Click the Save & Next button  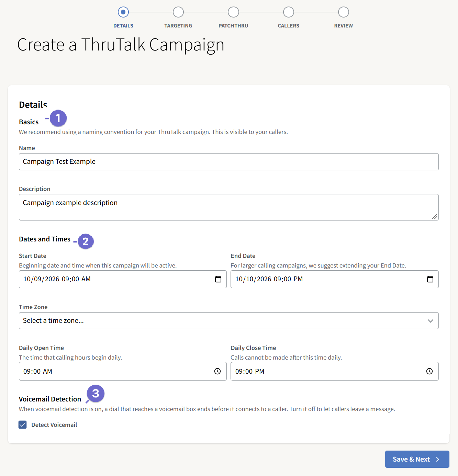[417, 459]
